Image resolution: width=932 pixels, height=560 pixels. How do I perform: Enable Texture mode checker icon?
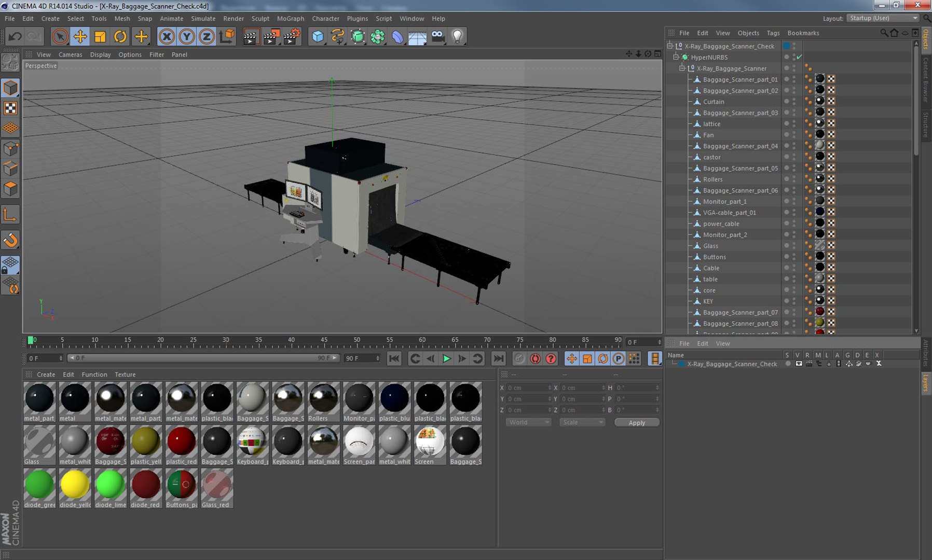[10, 108]
